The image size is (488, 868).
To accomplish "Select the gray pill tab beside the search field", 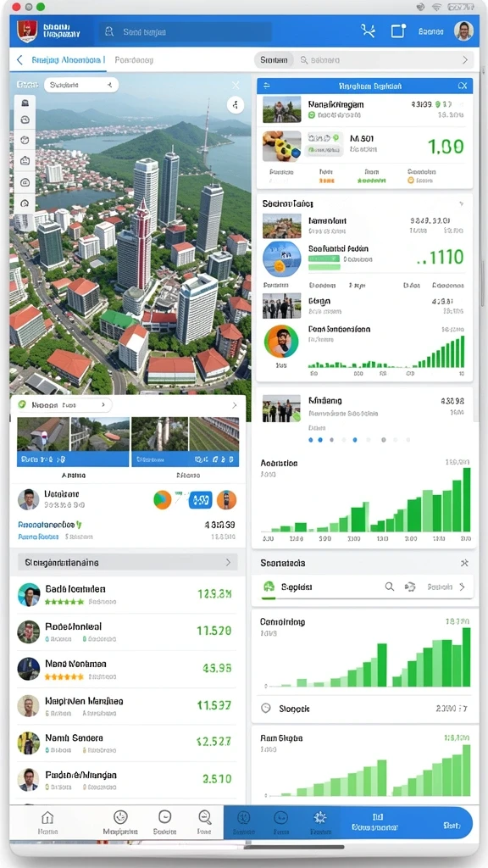I will coord(274,60).
